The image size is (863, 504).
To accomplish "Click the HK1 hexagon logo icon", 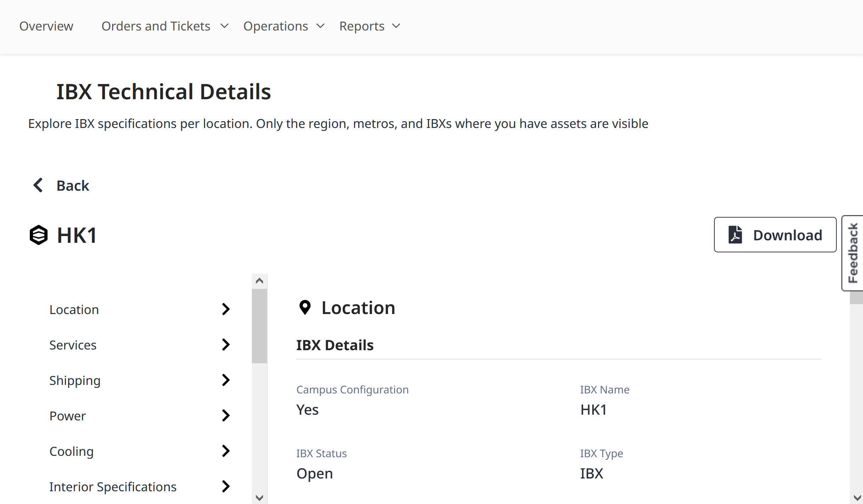I will 38,235.
